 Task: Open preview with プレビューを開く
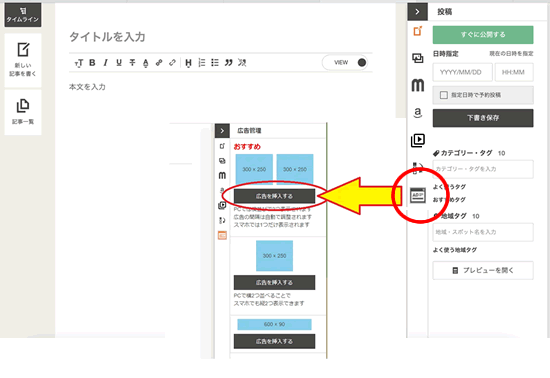click(x=483, y=270)
